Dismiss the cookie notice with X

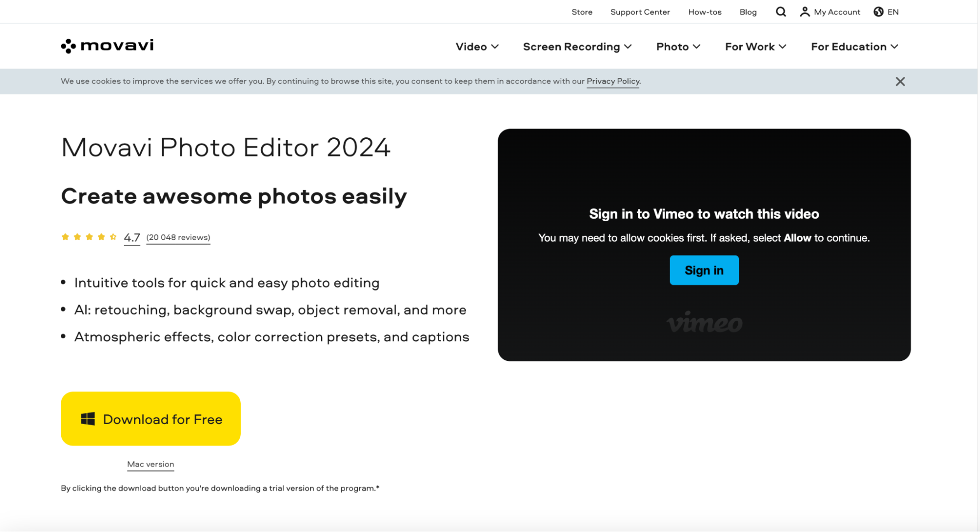pos(900,81)
